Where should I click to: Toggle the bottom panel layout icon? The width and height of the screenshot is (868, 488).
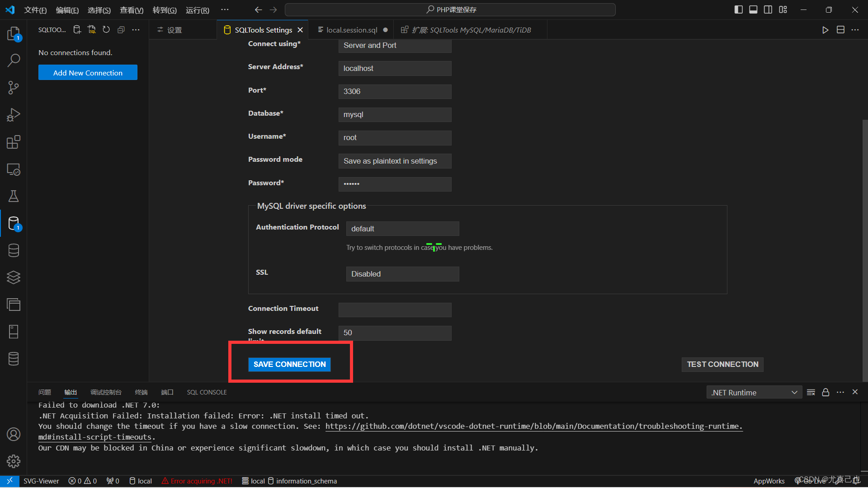click(753, 9)
